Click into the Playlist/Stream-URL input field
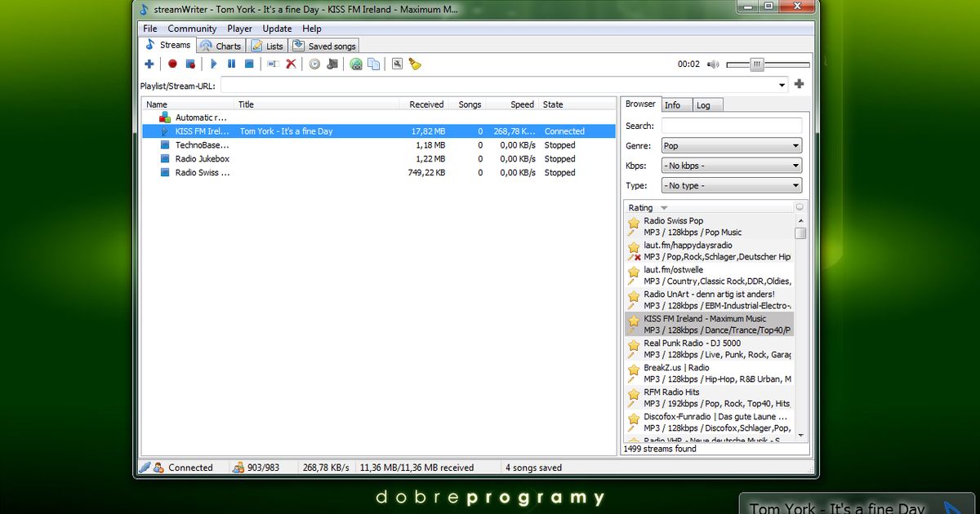Viewport: 980px width, 514px height. click(505, 84)
